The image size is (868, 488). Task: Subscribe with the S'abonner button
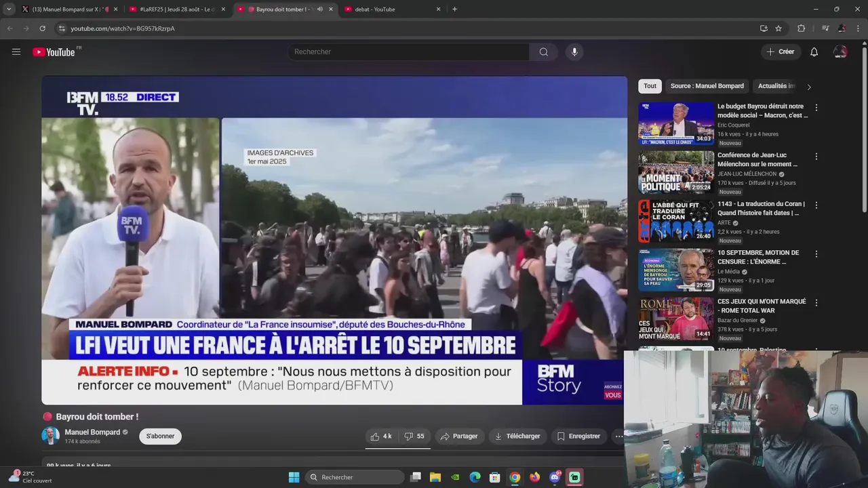[160, 436]
